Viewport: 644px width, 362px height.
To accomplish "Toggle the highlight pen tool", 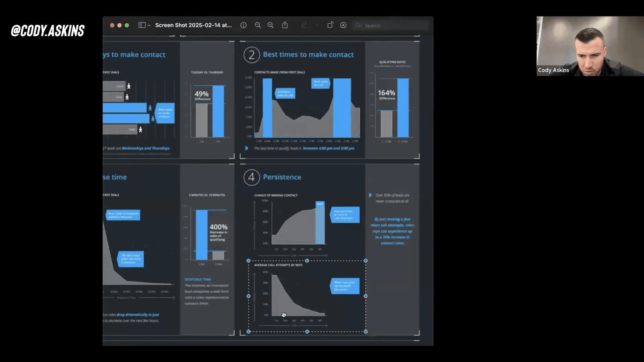I will coord(304,25).
